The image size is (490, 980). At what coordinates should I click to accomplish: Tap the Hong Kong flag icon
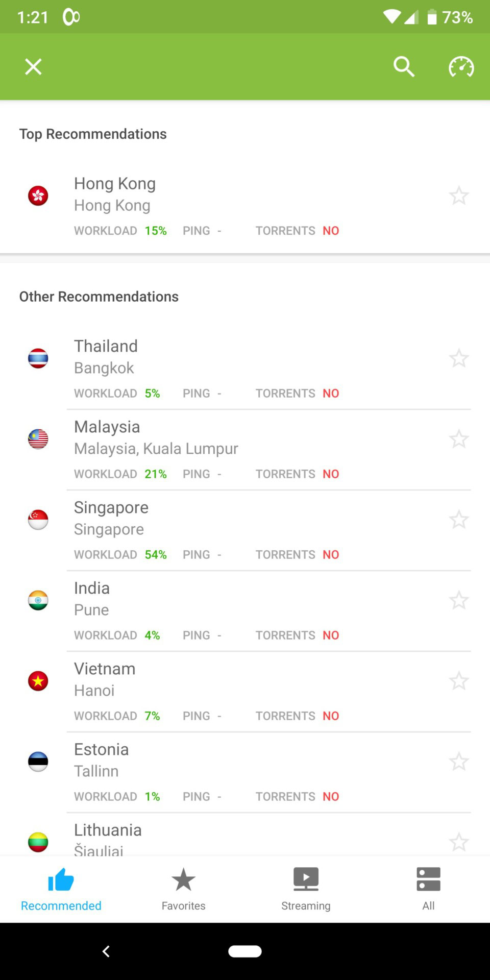click(38, 195)
